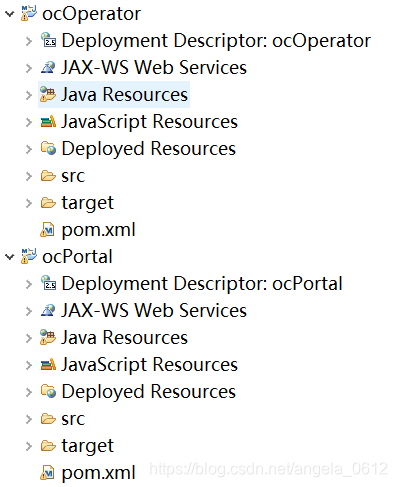Click src folder icon under ocPortal
Screen dimensions: 397x487
48,419
